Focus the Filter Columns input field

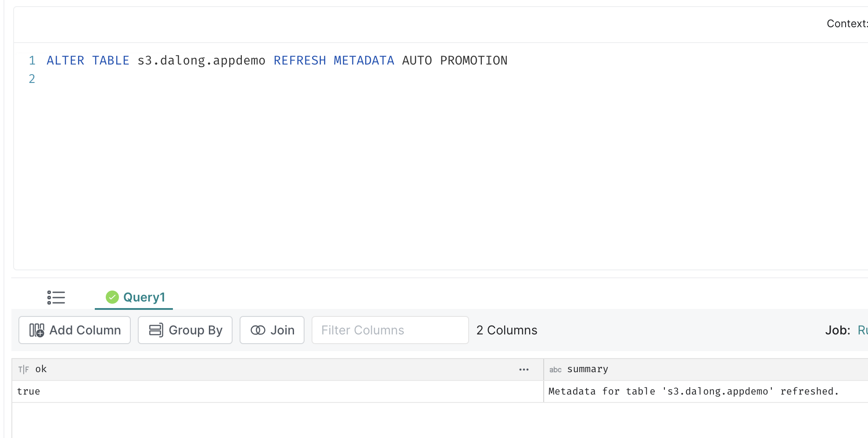coord(390,330)
